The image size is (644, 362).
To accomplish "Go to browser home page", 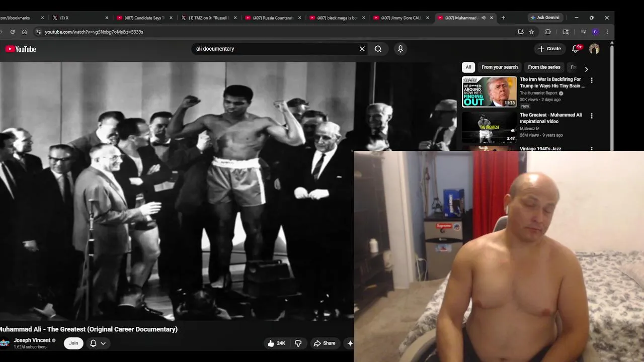I will point(24,32).
